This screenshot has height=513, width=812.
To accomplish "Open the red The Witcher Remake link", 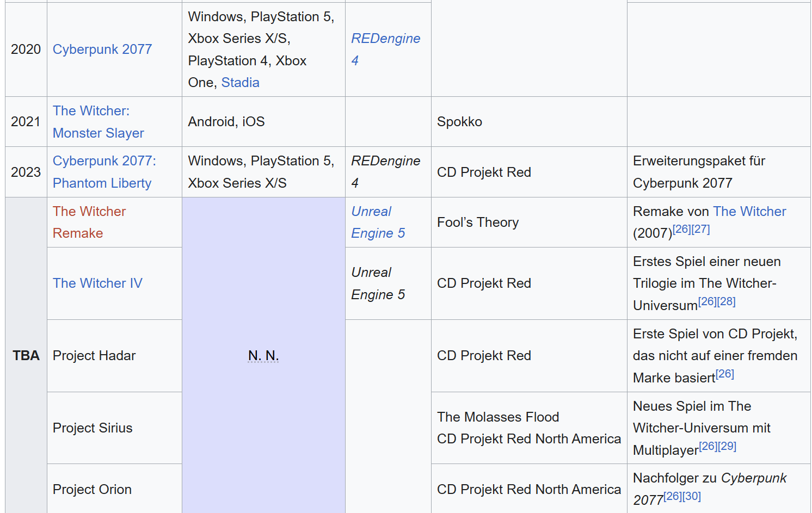I will [89, 222].
